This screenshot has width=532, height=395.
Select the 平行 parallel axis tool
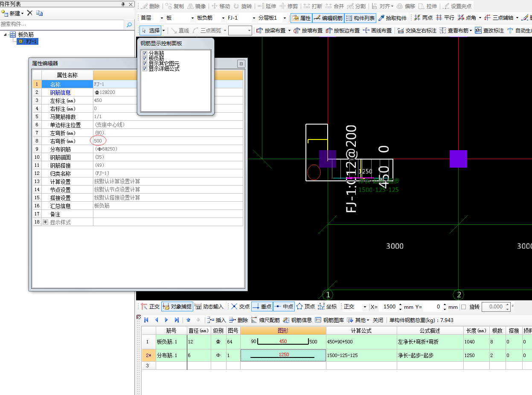pos(445,18)
